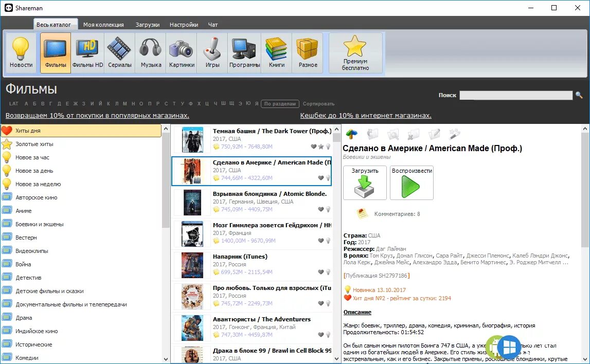This screenshot has height=364, width=590.
Task: Open the Сериалы category
Action: tap(120, 52)
